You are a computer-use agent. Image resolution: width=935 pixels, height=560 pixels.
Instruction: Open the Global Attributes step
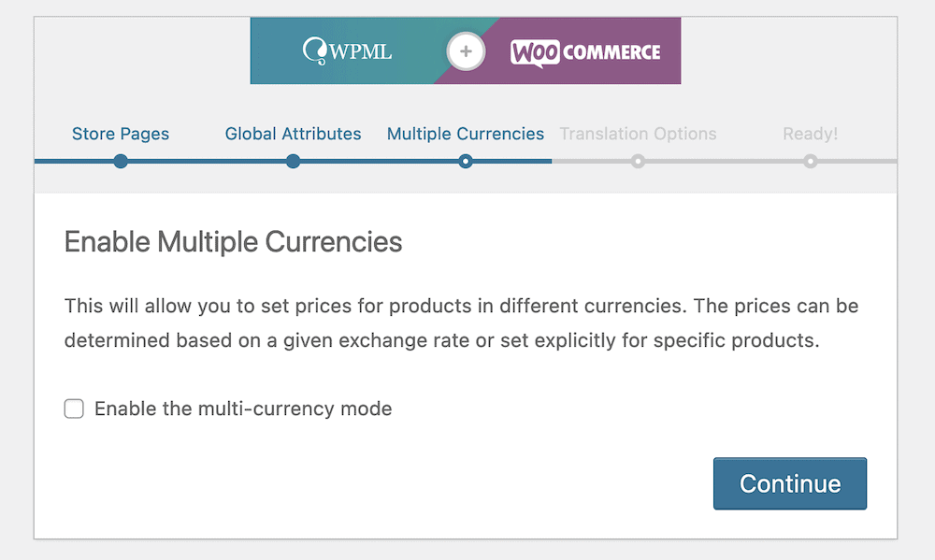click(294, 134)
